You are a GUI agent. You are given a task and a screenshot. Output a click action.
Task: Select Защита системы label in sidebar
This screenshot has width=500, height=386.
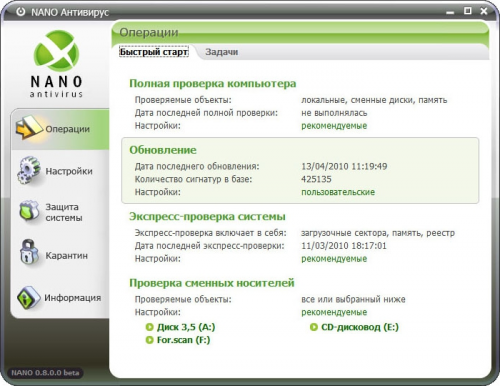[64, 212]
